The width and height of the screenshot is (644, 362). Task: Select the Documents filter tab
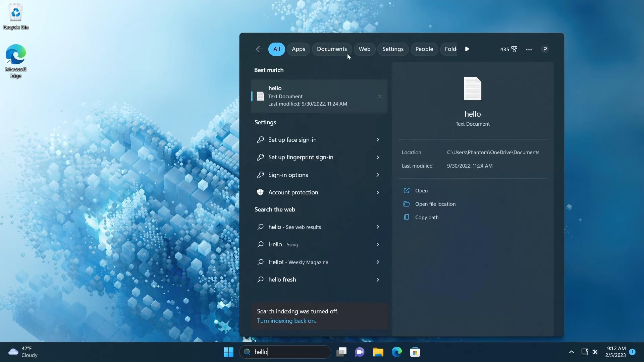pyautogui.click(x=332, y=49)
